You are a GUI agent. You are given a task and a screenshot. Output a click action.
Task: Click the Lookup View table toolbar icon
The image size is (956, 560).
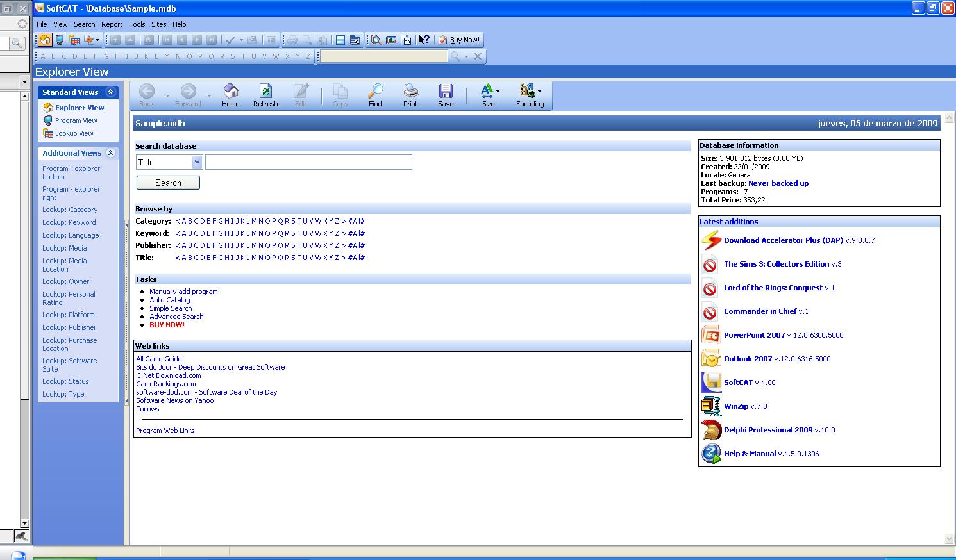tap(74, 40)
